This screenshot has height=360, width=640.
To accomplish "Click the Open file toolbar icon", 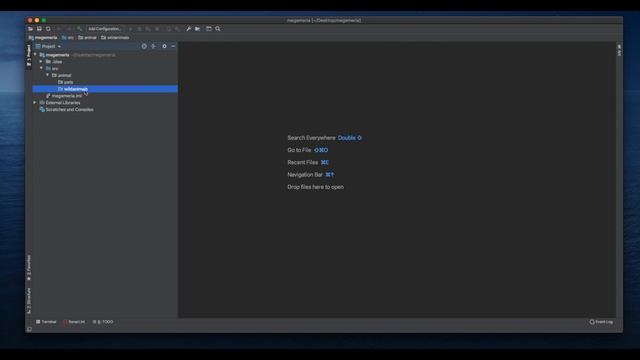I will (x=31, y=29).
